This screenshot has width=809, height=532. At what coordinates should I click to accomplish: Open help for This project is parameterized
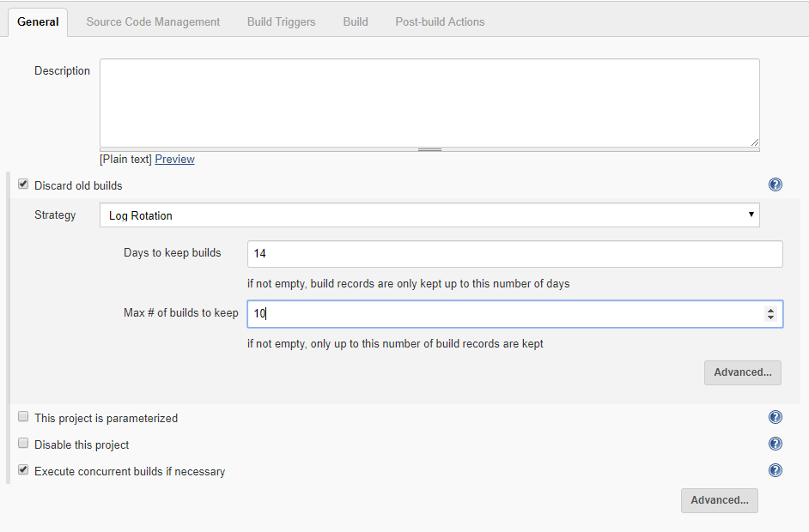click(x=775, y=417)
